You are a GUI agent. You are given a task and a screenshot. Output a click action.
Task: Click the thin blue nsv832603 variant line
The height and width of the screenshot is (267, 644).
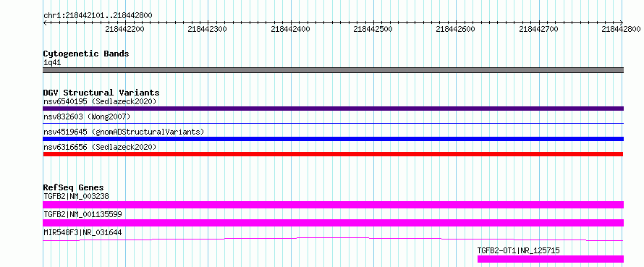[x=333, y=123]
